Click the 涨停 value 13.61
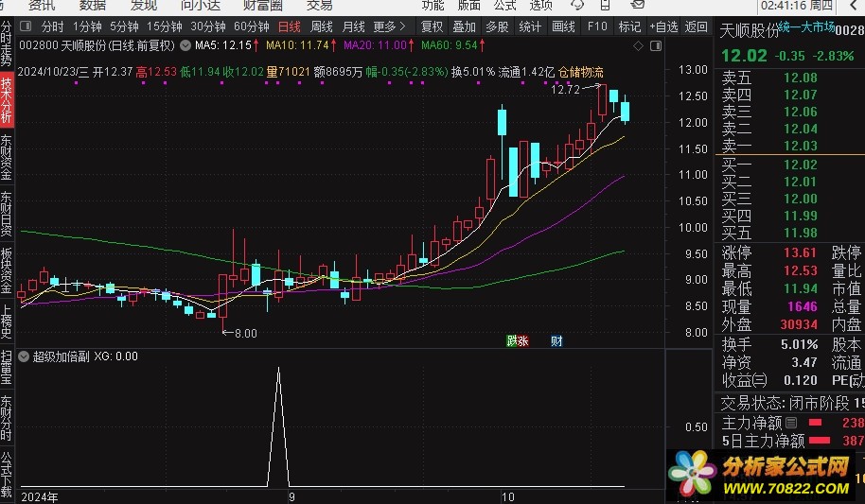Image resolution: width=865 pixels, height=504 pixels. [x=800, y=252]
